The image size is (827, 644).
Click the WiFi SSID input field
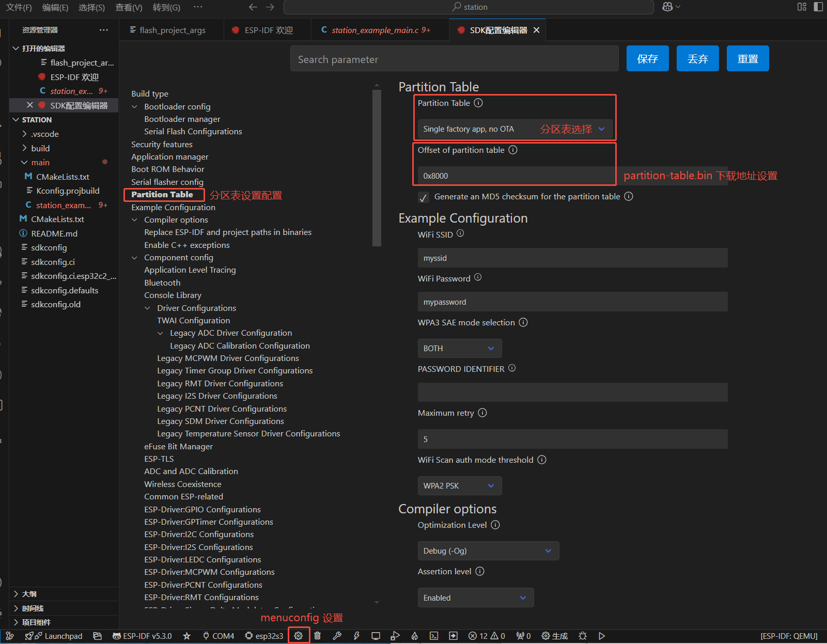point(572,258)
